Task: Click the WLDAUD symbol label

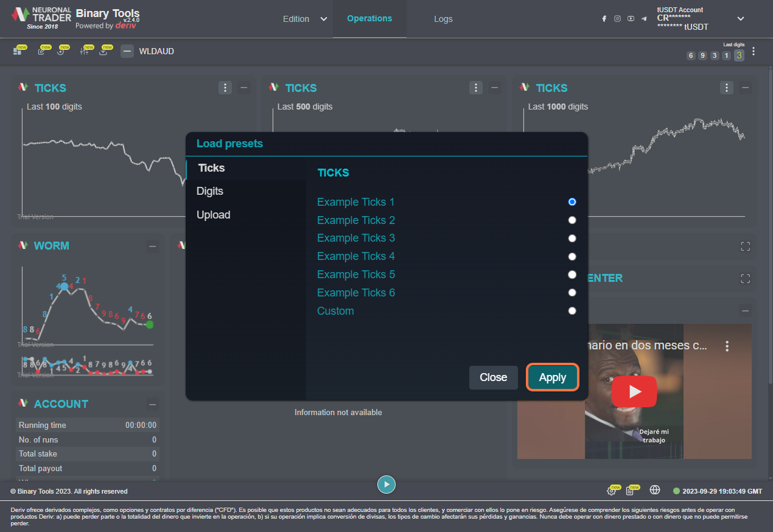Action: [156, 51]
